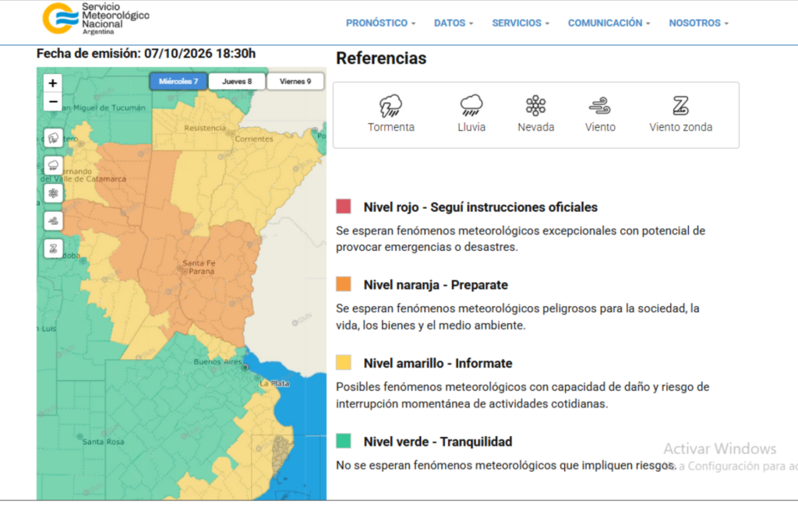798x532 pixels.
Task: Open the PRONÓSTICO dropdown menu
Action: tap(380, 23)
